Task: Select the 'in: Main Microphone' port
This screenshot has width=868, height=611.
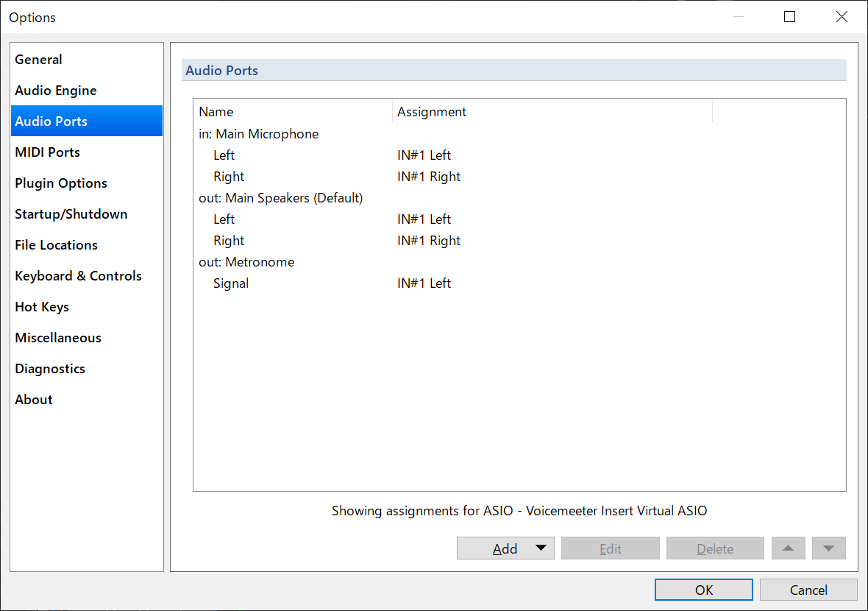Action: [x=259, y=134]
